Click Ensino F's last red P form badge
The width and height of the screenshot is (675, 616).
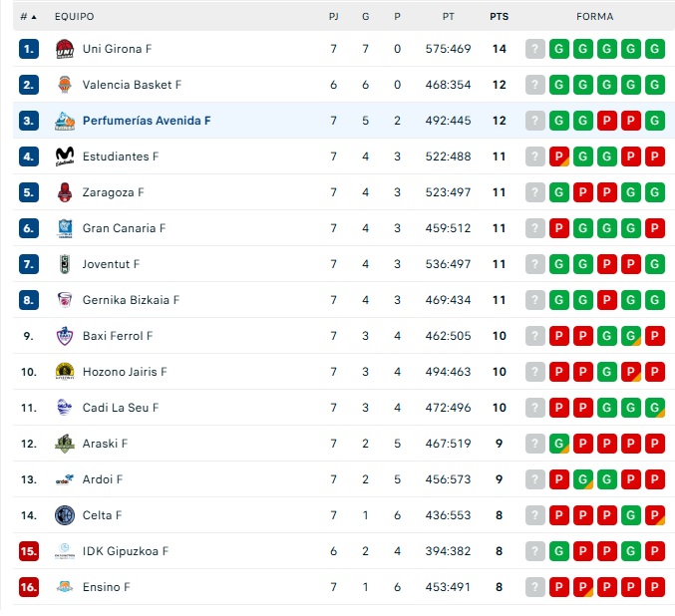(655, 587)
